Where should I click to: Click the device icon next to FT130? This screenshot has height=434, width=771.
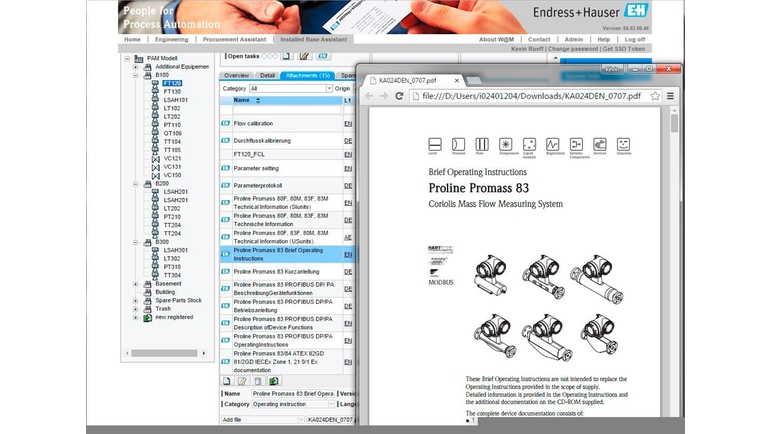point(155,91)
